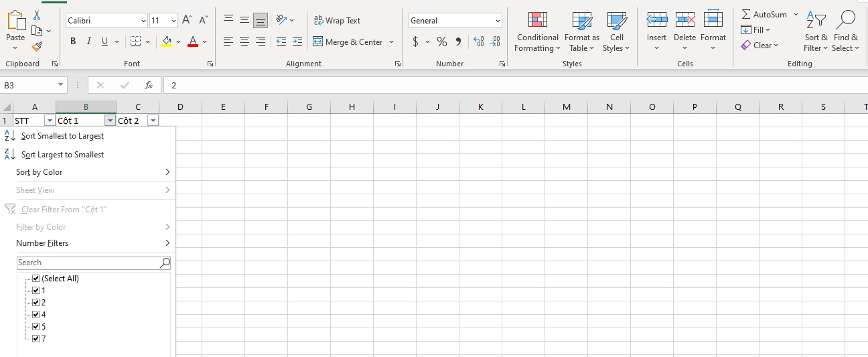Toggle bold formatting
The width and height of the screenshot is (868, 357).
tap(73, 42)
